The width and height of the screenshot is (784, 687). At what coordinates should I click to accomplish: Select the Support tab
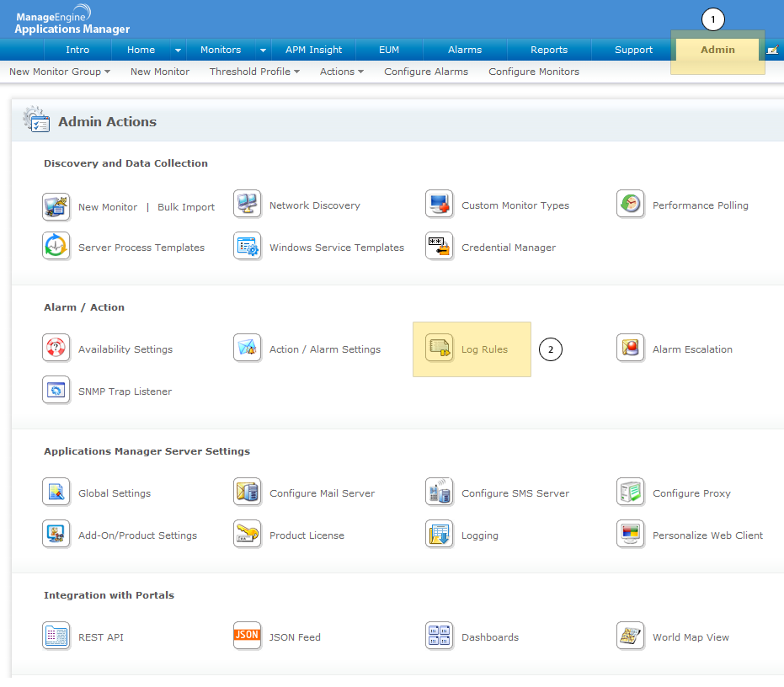(x=633, y=50)
